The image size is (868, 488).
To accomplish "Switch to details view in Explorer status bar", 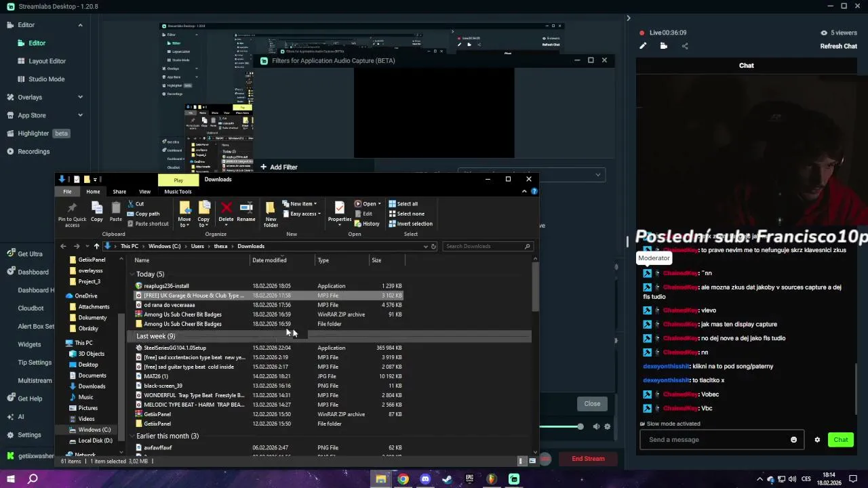I will tap(521, 461).
